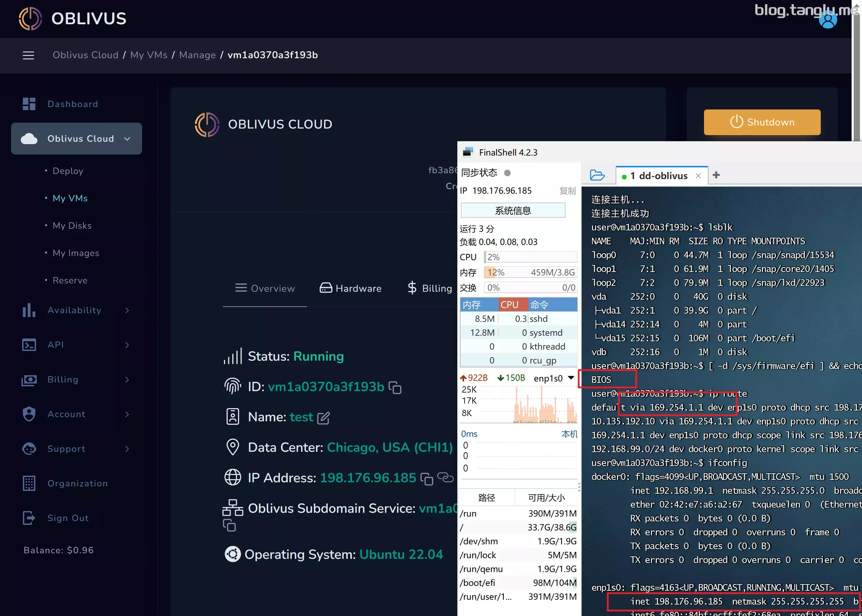
Task: Click the Oblivus logo in the header
Action: tap(72, 19)
